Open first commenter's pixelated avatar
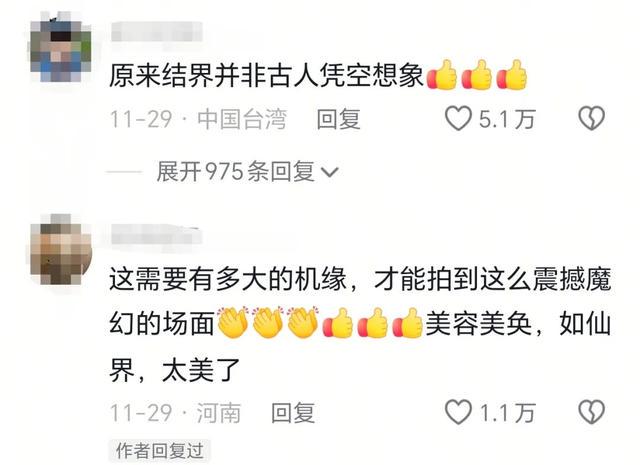 [60, 47]
